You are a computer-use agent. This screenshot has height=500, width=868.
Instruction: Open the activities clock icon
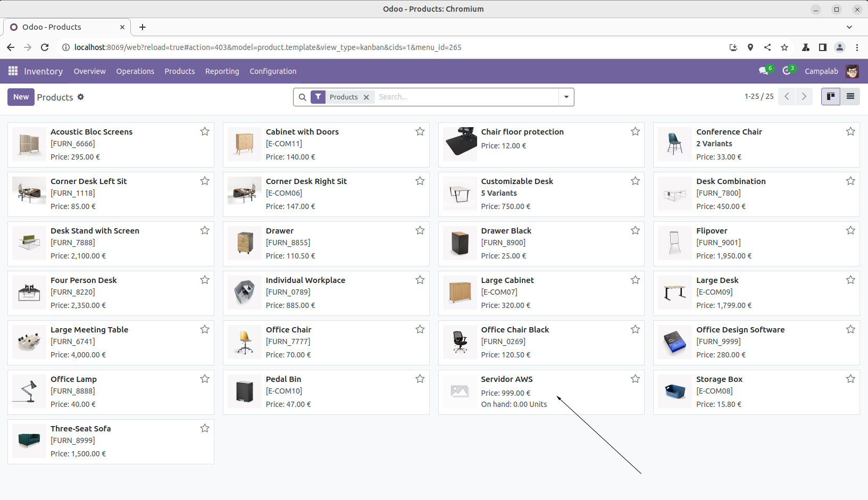click(x=787, y=71)
